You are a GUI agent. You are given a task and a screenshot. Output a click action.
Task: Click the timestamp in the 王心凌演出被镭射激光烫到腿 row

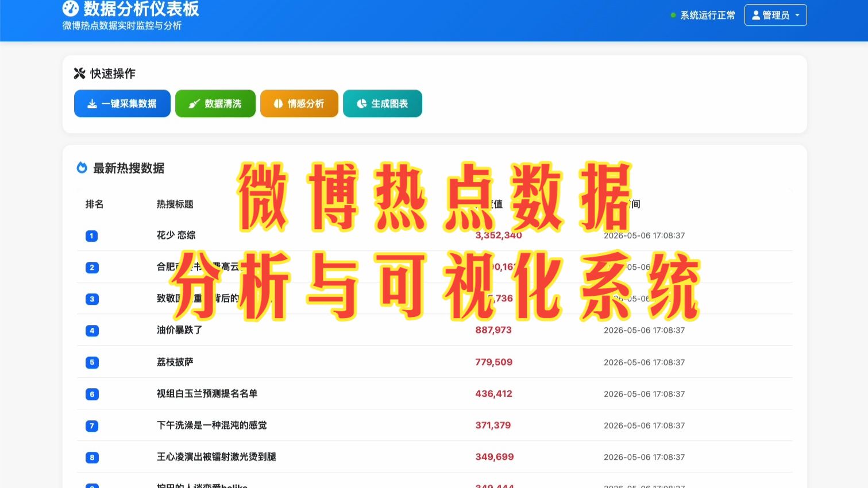pos(644,458)
